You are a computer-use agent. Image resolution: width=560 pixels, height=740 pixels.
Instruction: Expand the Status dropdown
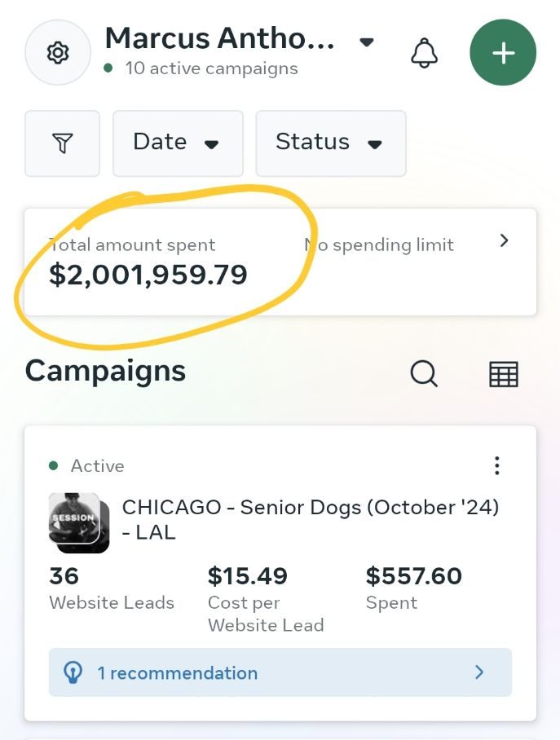point(331,143)
